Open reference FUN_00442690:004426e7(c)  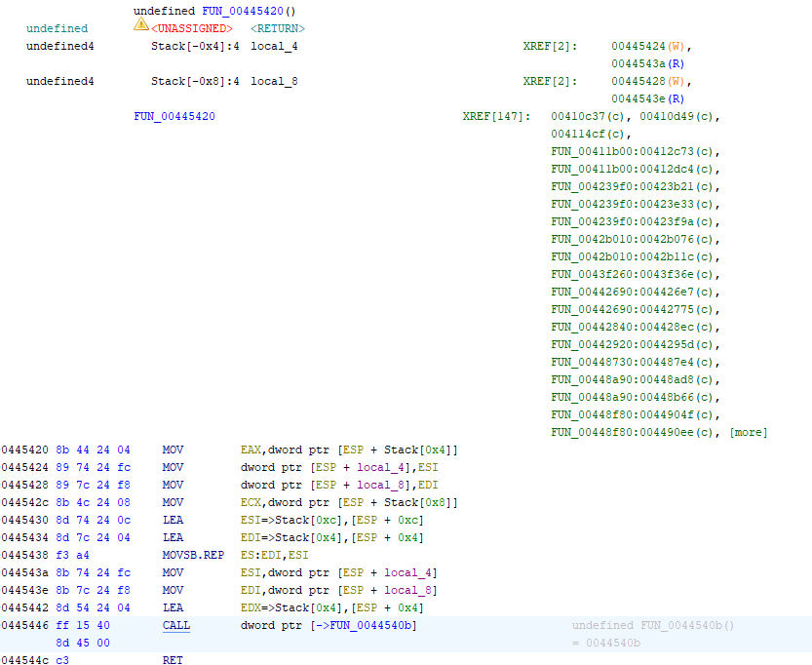tap(633, 293)
